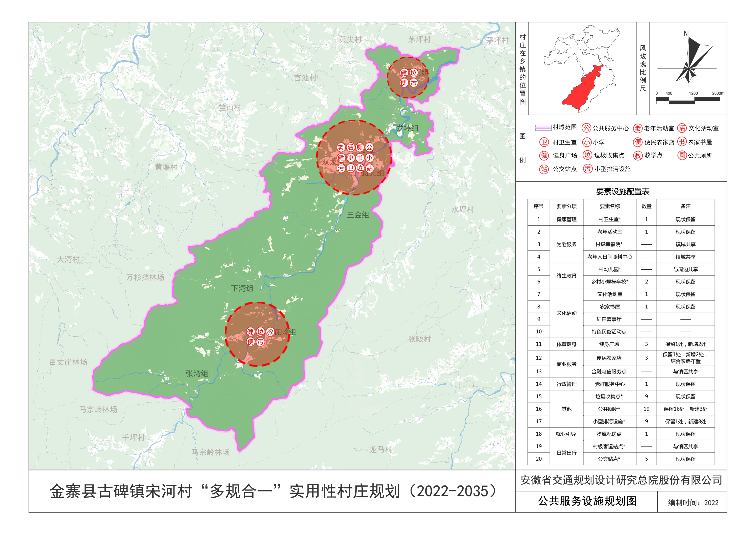This screenshot has height=534, width=756.
Task: Click the 下湾组 map label
Action: click(242, 288)
